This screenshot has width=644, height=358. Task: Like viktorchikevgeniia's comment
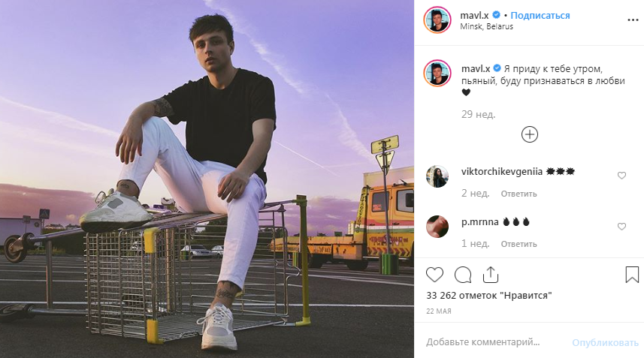[x=621, y=176]
